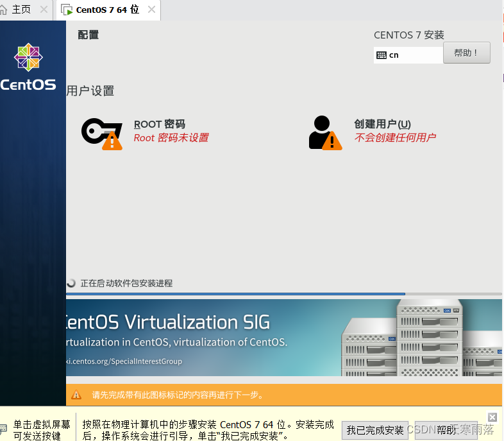Click the cn keyboard layout field
Screen dimensions: 504x441
click(x=408, y=55)
